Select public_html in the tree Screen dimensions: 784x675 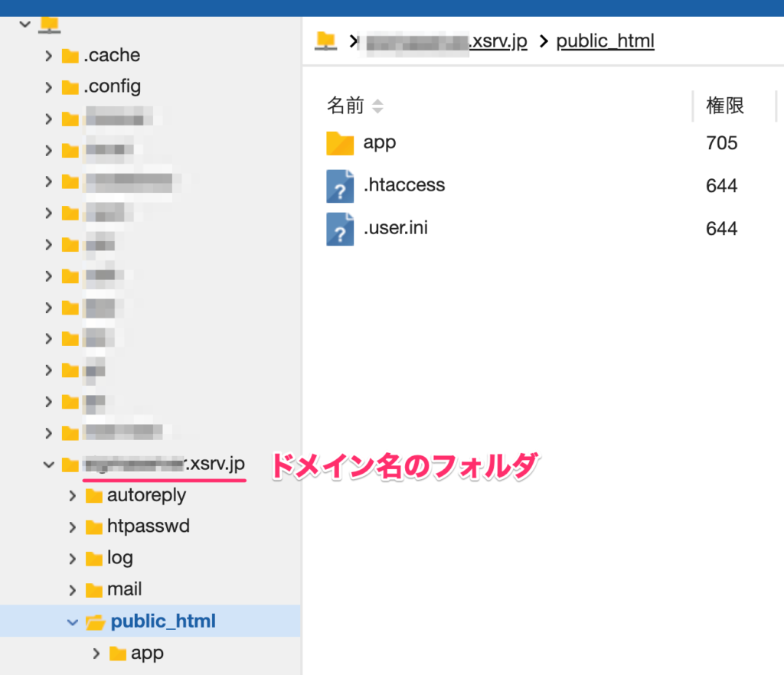[163, 621]
